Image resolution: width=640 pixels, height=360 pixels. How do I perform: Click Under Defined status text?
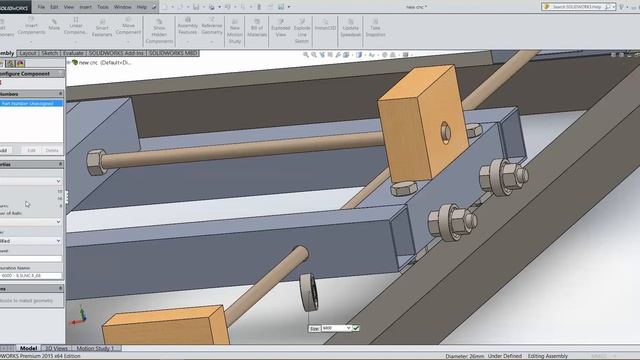(505, 356)
